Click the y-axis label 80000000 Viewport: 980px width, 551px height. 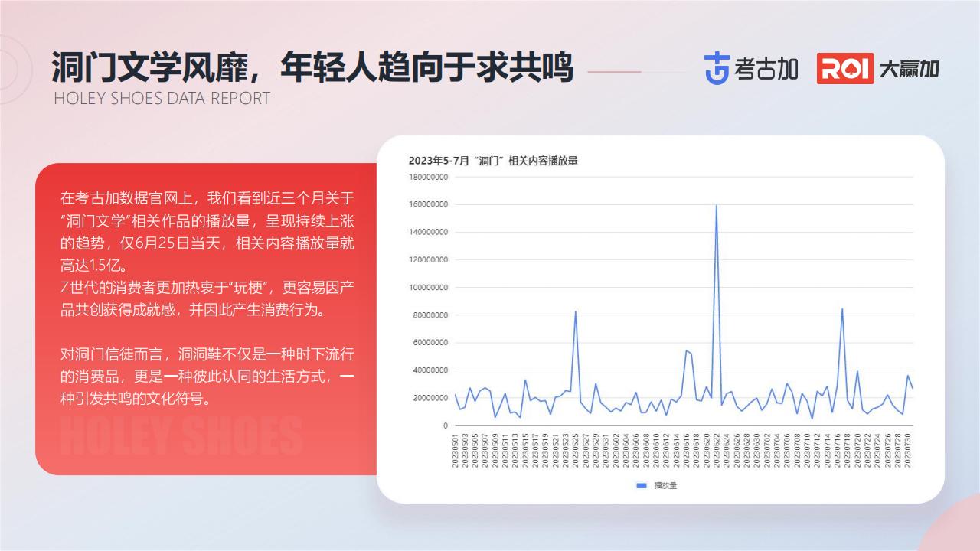point(430,315)
